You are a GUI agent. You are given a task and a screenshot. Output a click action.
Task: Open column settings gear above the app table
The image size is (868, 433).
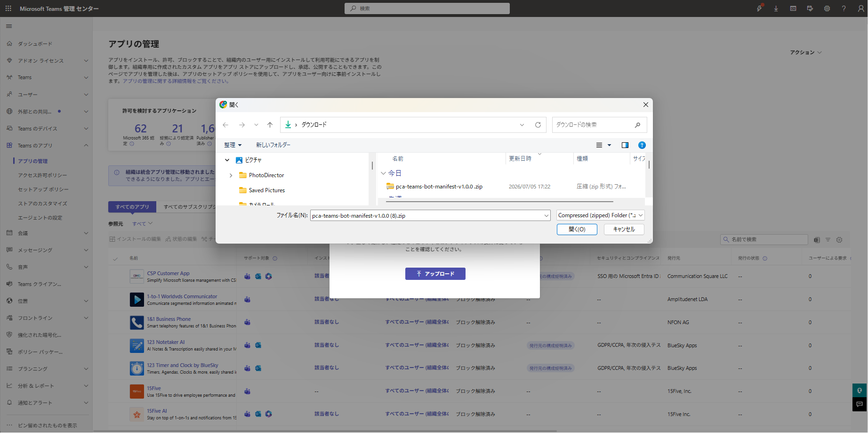839,240
